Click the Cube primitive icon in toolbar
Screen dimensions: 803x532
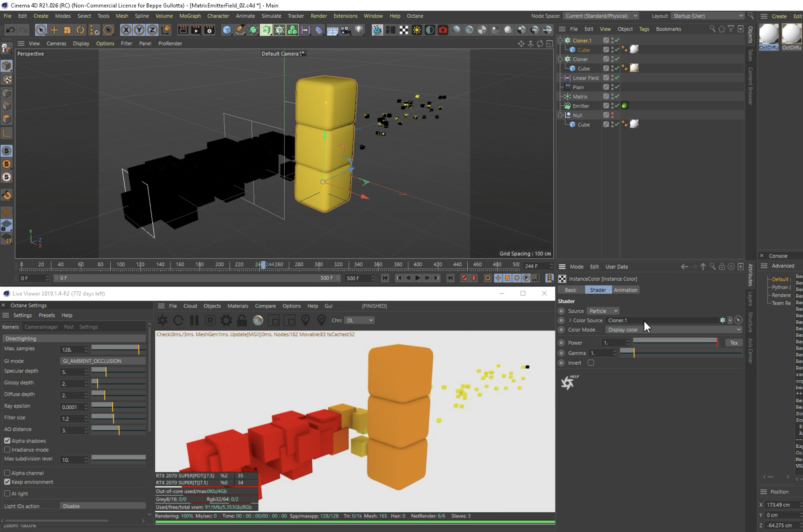(x=227, y=30)
